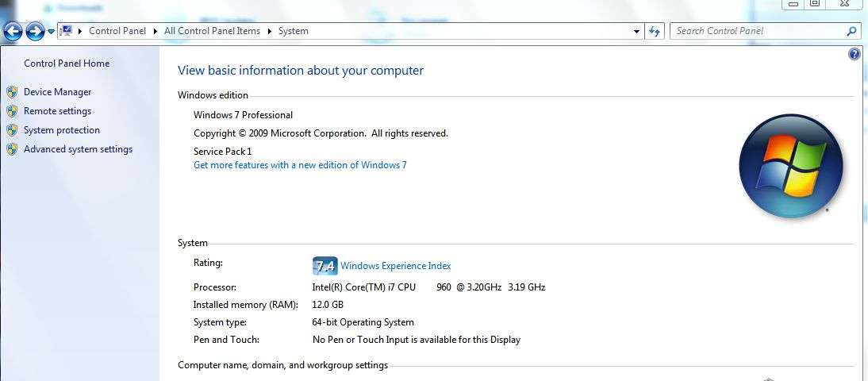Select Control Panel breadcrumb
Viewport: 868px width, 381px height.
[x=117, y=31]
